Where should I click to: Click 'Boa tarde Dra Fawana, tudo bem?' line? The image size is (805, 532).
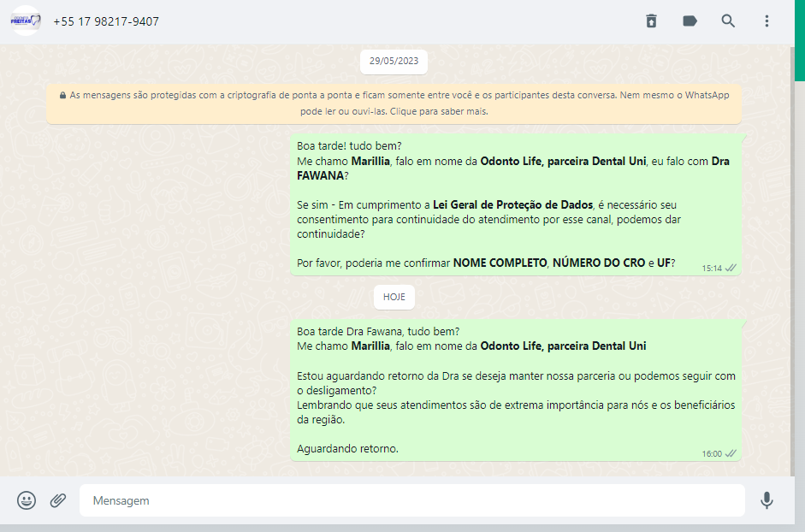coord(378,332)
